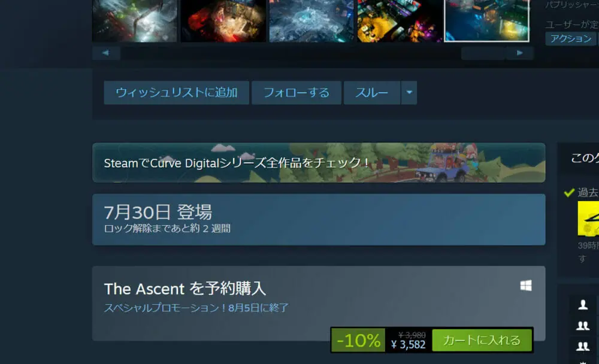
Task: Click the -10% discount badge
Action: [x=358, y=340]
